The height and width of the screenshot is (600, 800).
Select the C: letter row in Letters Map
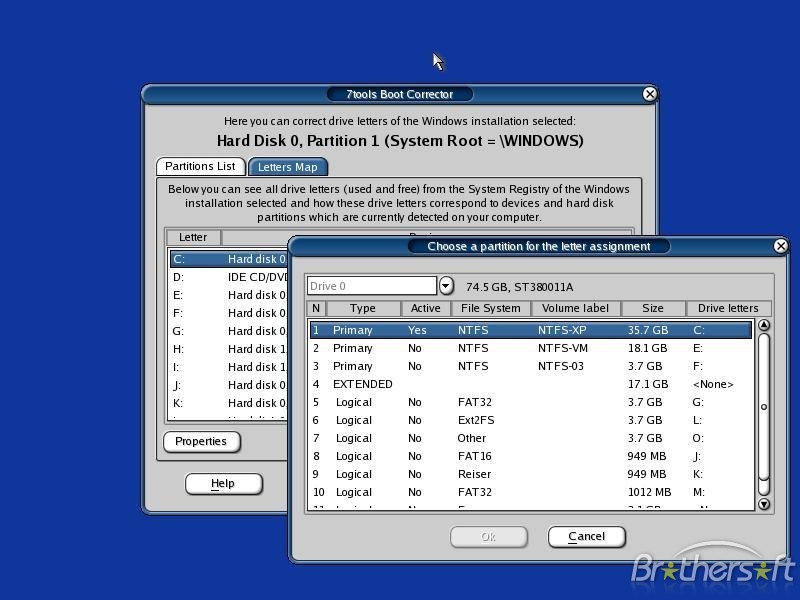pyautogui.click(x=229, y=259)
